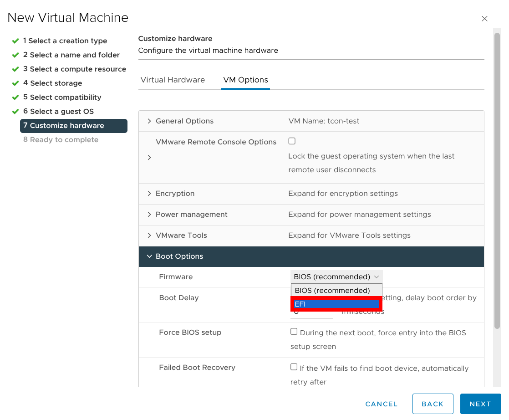Click the BACK button
509x420 pixels.
[433, 404]
